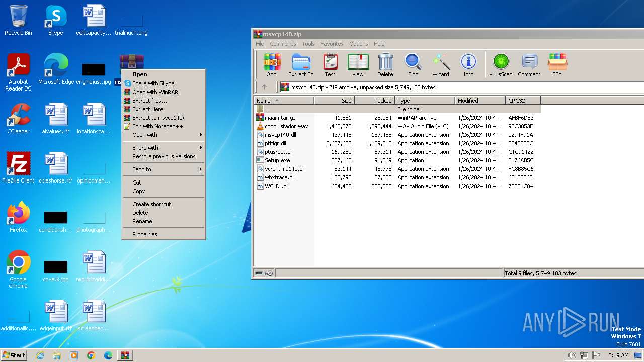Select the parent folder '..' row
This screenshot has width=644, height=362.
coord(397,109)
